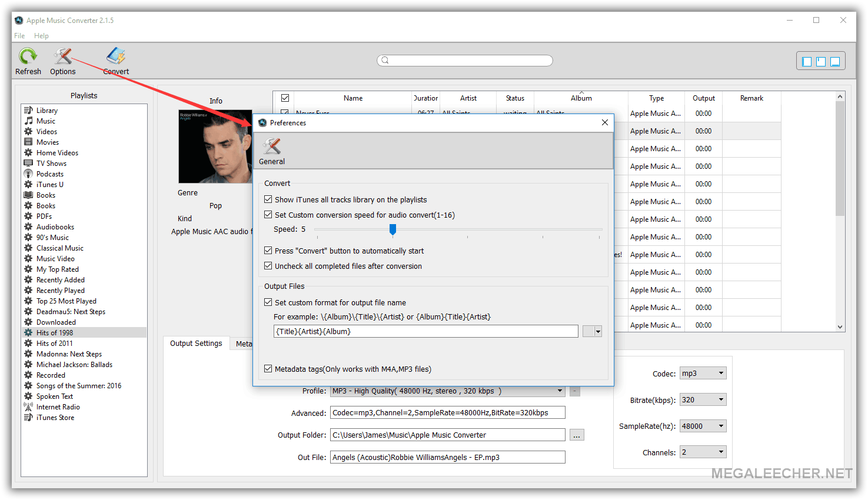This screenshot has height=500, width=868.
Task: Click the search field in toolbar
Action: point(465,61)
